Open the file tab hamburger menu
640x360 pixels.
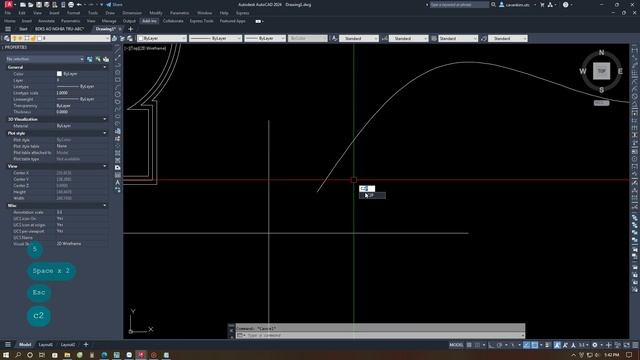[x=8, y=29]
